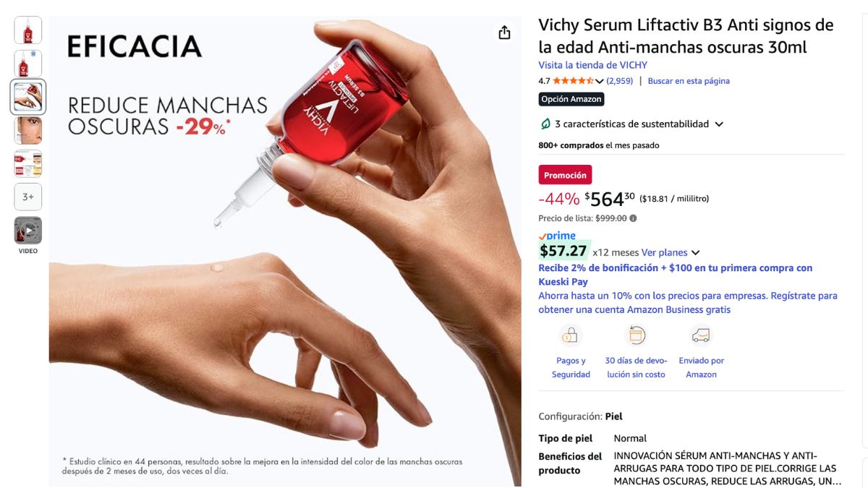Select the second product thumbnail with bottle
The image size is (868, 488).
pos(28,64)
